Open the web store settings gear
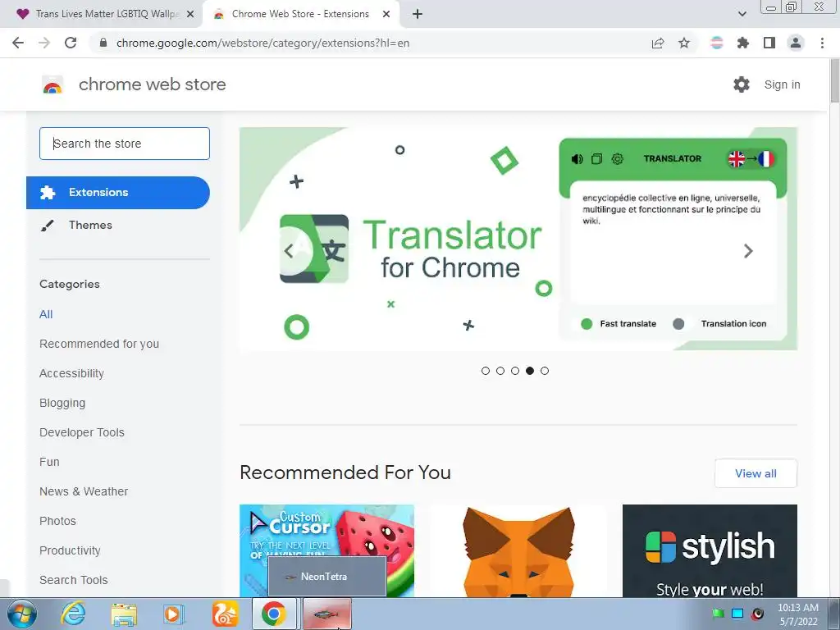 point(742,84)
